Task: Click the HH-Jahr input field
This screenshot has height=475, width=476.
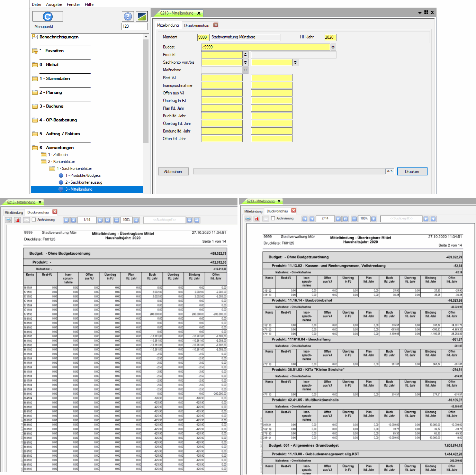Action: [x=330, y=37]
